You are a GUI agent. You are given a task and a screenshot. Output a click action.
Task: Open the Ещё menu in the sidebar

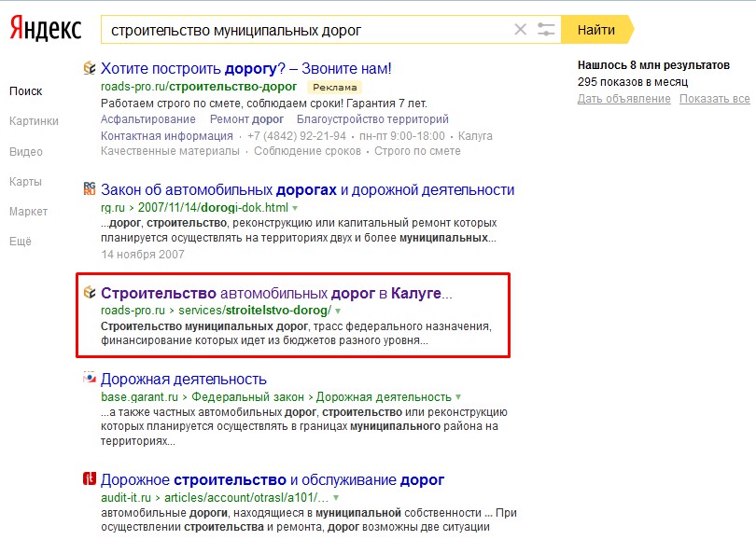(x=21, y=242)
